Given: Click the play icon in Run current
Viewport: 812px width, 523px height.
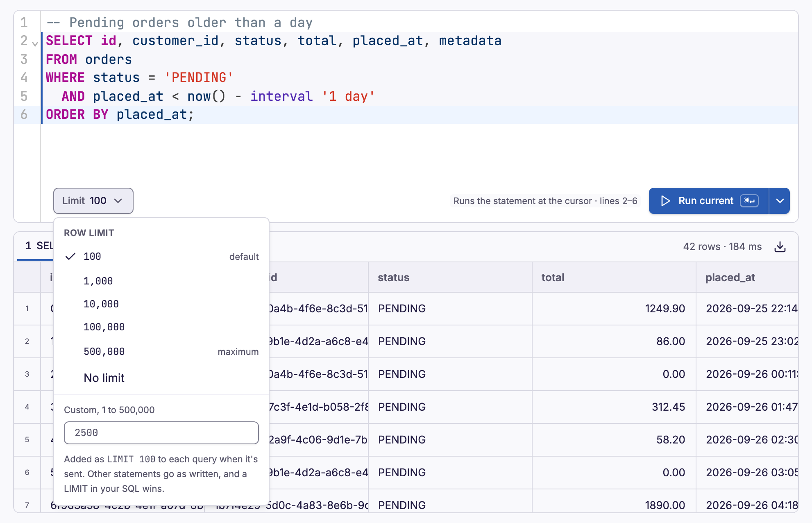Looking at the screenshot, I should [665, 201].
